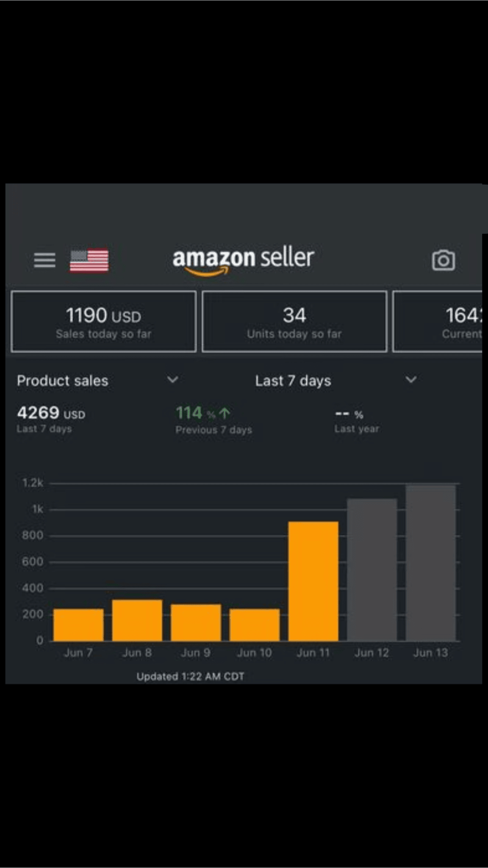488x868 pixels.
Task: Tap the US flag marketplace icon
Action: [x=89, y=260]
